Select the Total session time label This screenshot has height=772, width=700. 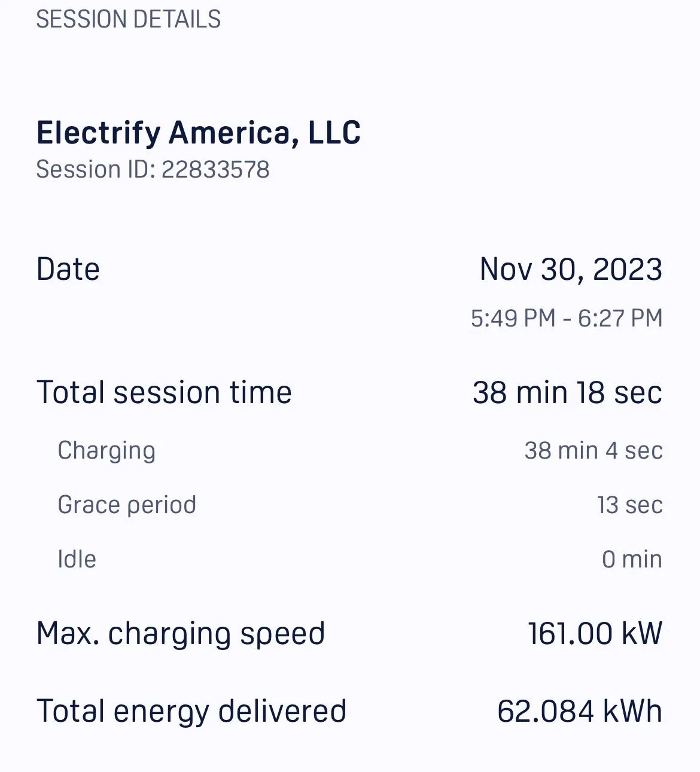(x=165, y=393)
